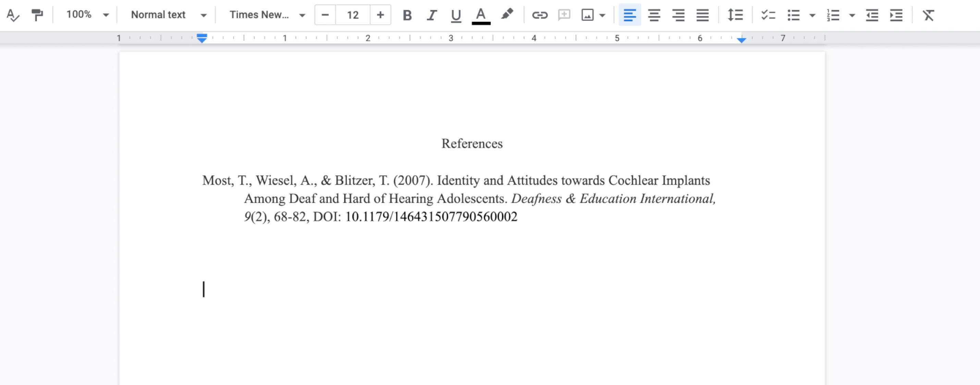The image size is (980, 385).
Task: Toggle underline formatting
Action: point(456,15)
